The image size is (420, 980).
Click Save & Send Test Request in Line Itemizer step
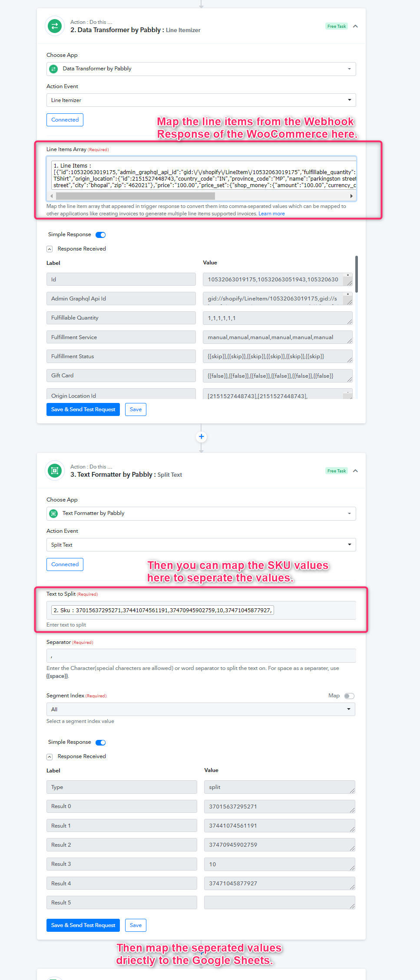[83, 409]
